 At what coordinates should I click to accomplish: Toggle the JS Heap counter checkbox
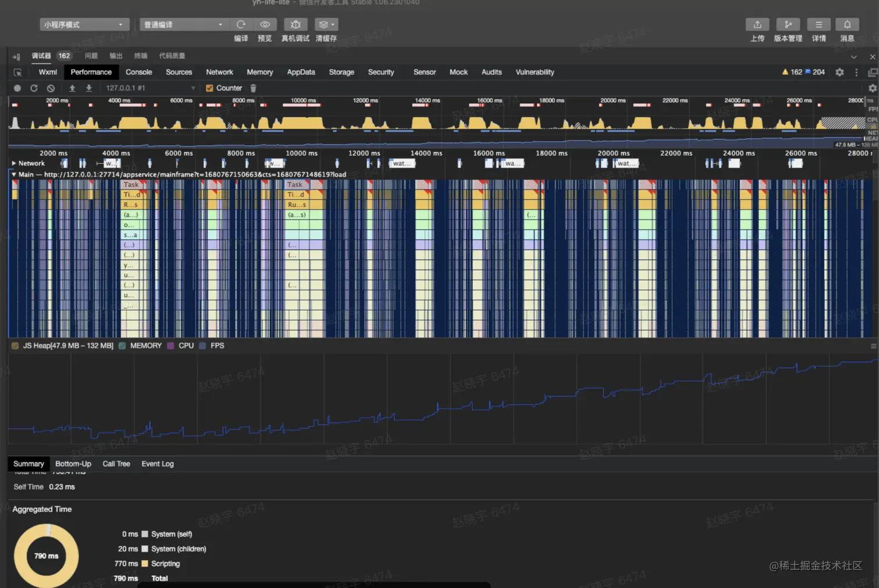(15, 346)
